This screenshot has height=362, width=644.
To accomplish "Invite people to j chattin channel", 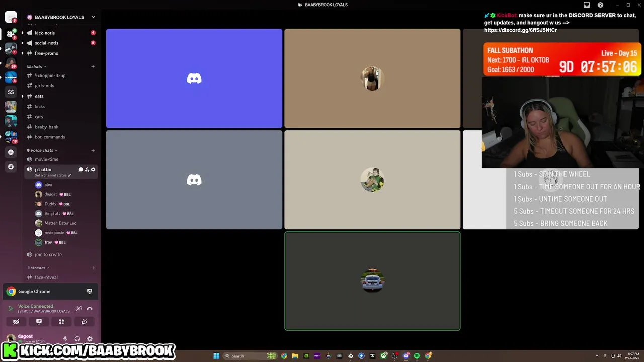I will point(87,169).
